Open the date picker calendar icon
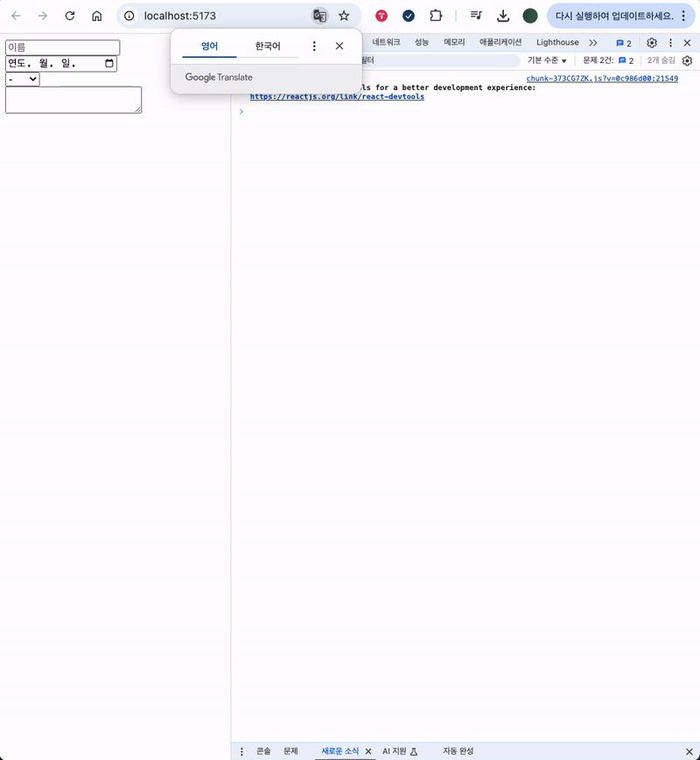The height and width of the screenshot is (760, 700). point(109,64)
